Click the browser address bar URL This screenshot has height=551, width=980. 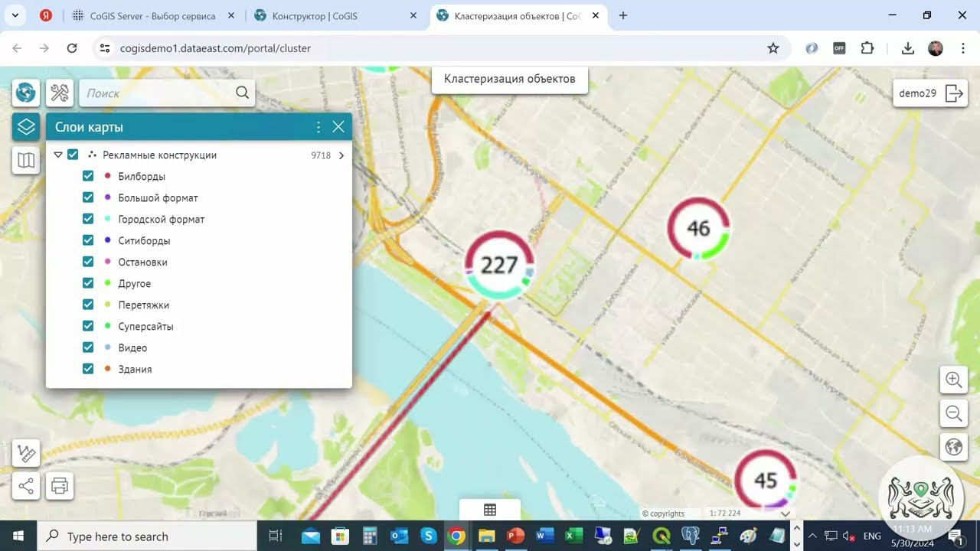[215, 48]
